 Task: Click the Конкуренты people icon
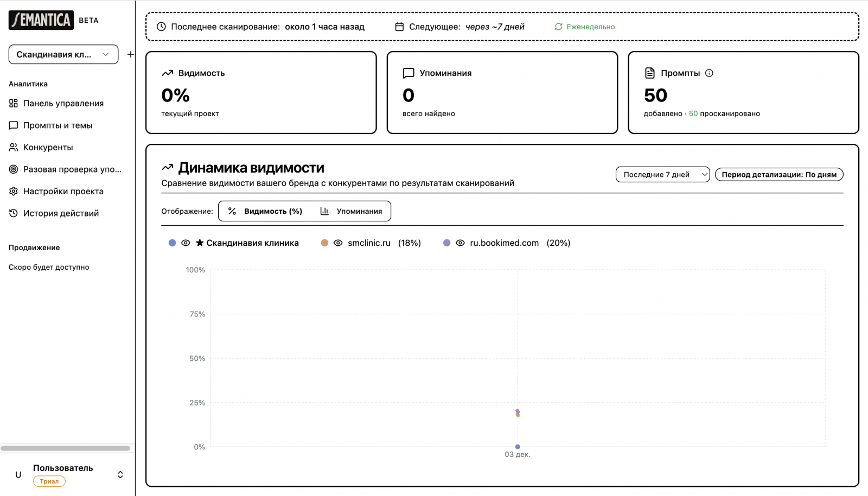14,147
